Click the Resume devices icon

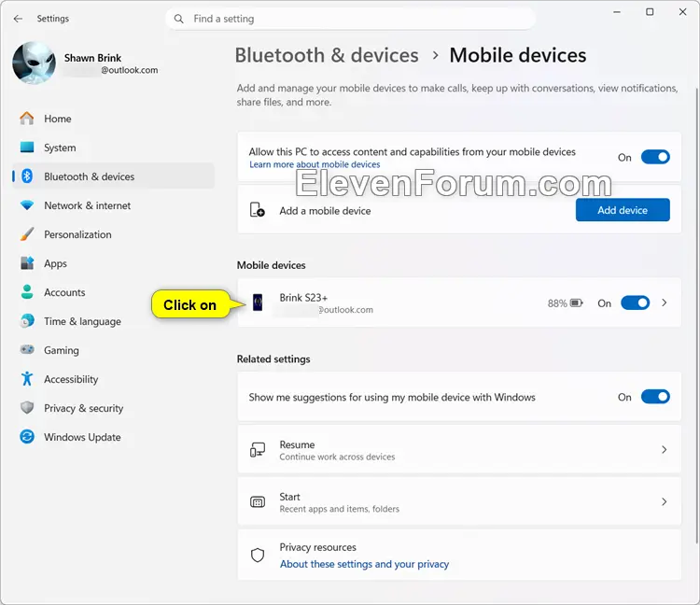point(258,450)
